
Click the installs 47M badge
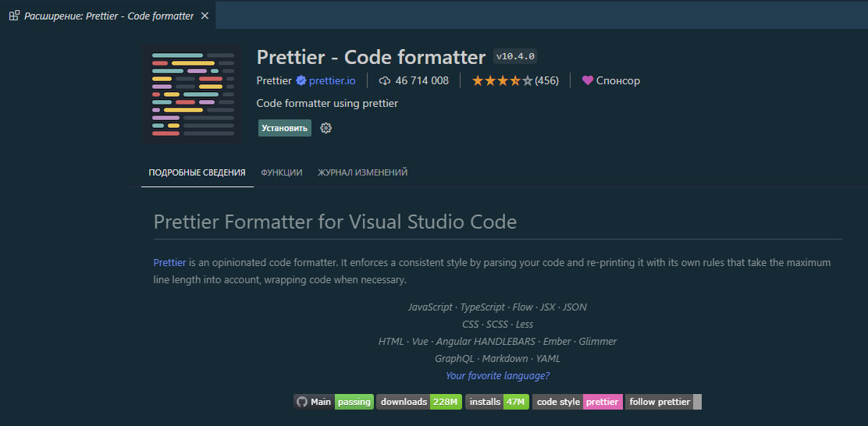coord(497,402)
